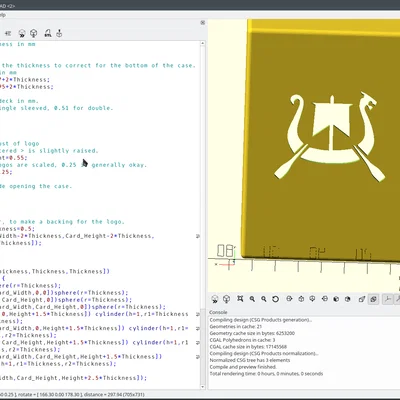Click console line 'Geometries in cache: 21'

[x=236, y=326]
